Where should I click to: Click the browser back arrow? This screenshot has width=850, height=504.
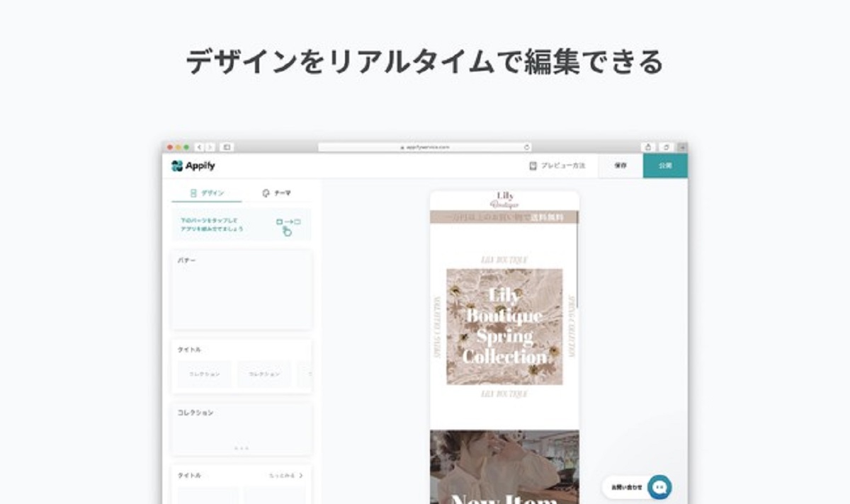click(199, 147)
